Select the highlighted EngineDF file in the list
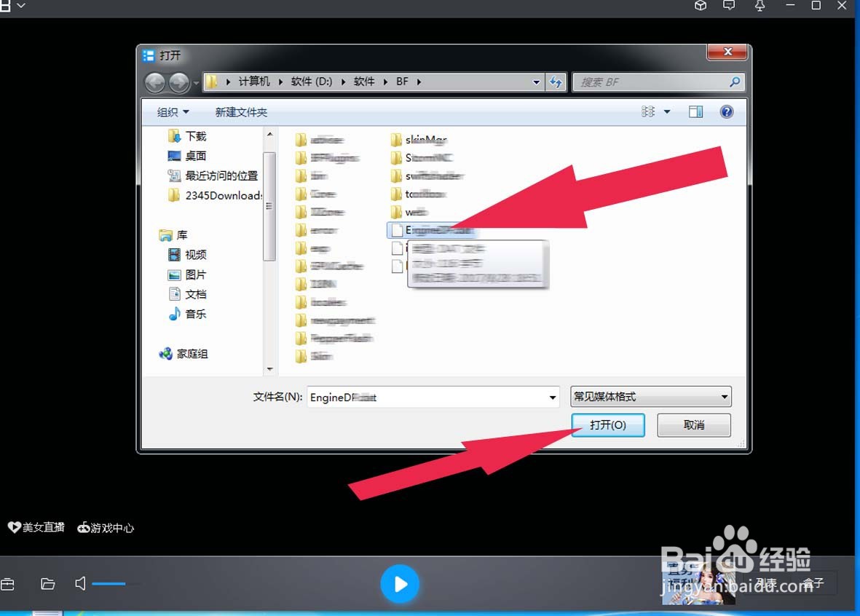Screen dimensions: 860x616 point(432,230)
